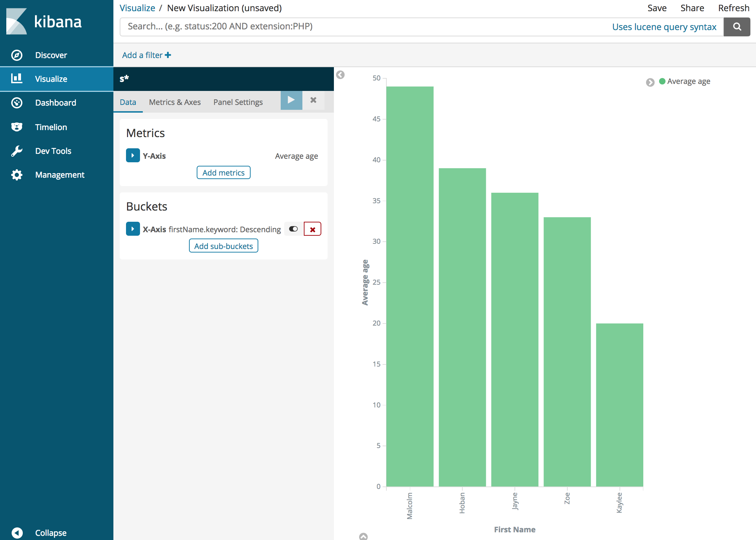Collapse the legend with arrow icon
Viewport: 756px width, 540px height.
click(x=650, y=82)
